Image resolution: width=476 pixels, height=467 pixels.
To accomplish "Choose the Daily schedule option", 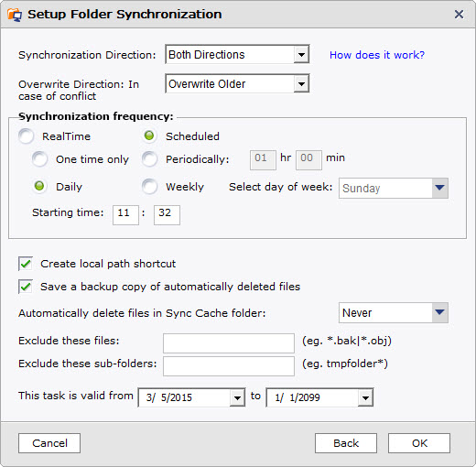I will 39,186.
